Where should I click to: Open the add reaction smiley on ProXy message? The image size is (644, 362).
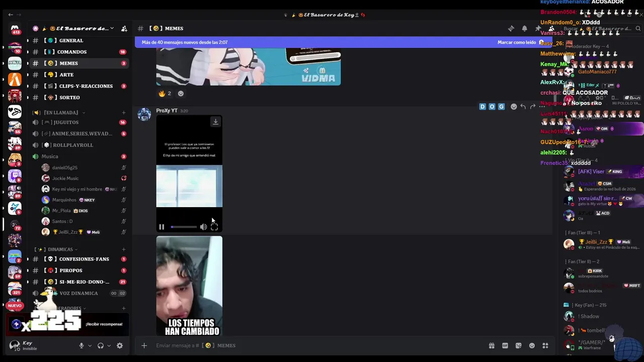tap(514, 107)
